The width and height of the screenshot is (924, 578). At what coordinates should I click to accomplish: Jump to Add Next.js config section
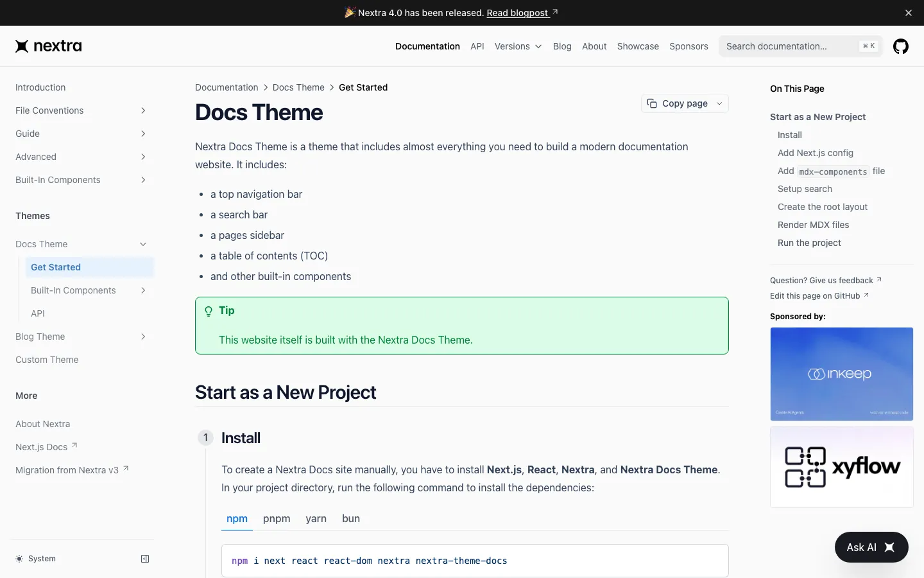pos(816,153)
